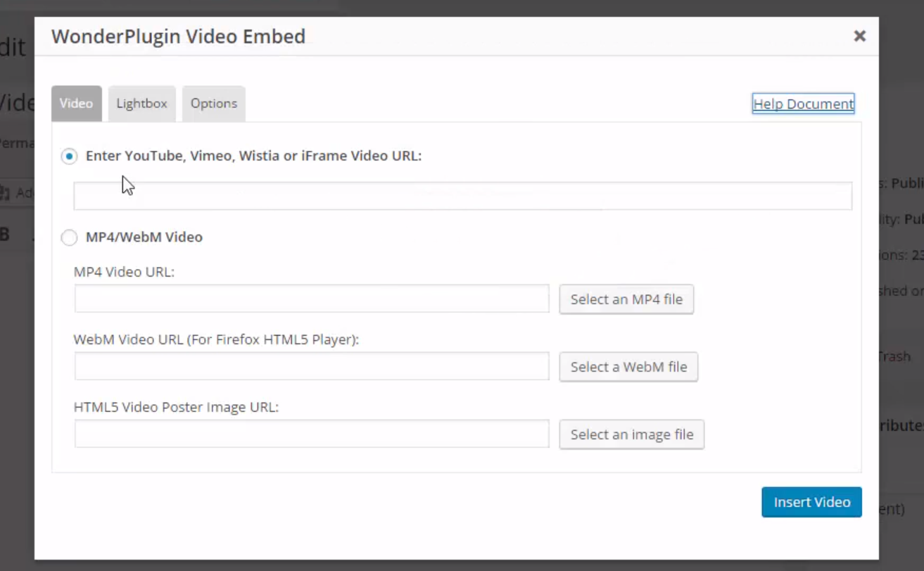Close the WonderPlugin Video Embed dialog
This screenshot has width=924, height=571.
pyautogui.click(x=859, y=36)
